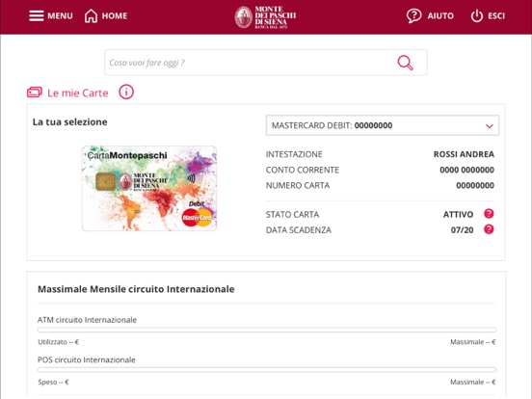Click the 'ATM circuito Internazionale' label
This screenshot has height=399, width=532.
87,320
